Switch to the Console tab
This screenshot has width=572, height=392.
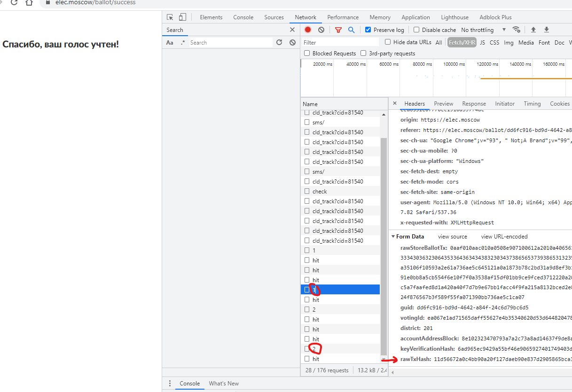243,17
